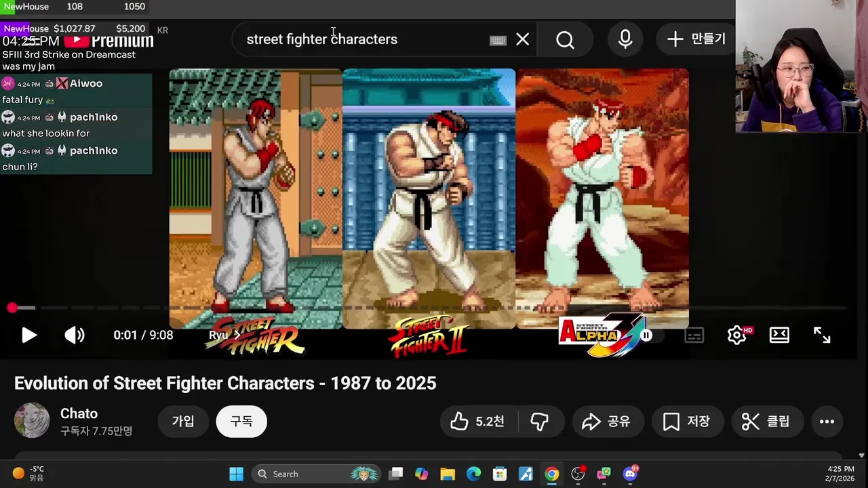The width and height of the screenshot is (868, 488).
Task: Click the 0:01 / 9:08 time display
Action: click(143, 335)
